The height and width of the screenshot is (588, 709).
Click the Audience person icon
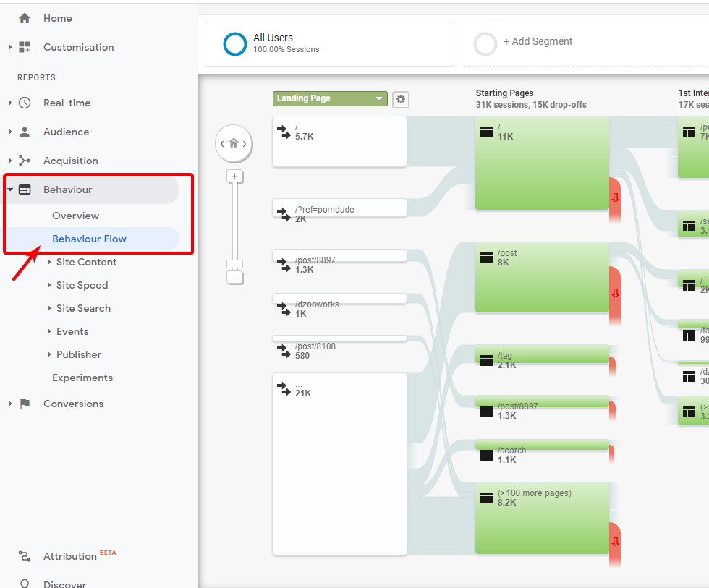tap(25, 132)
